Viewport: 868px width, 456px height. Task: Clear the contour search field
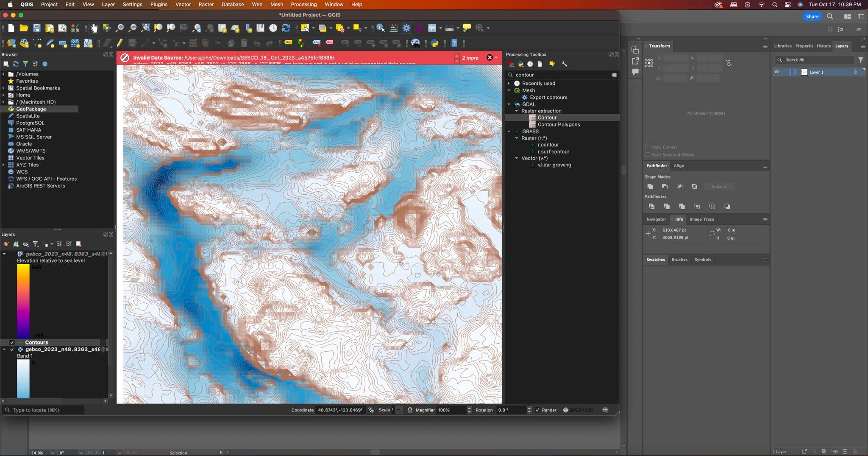[614, 75]
